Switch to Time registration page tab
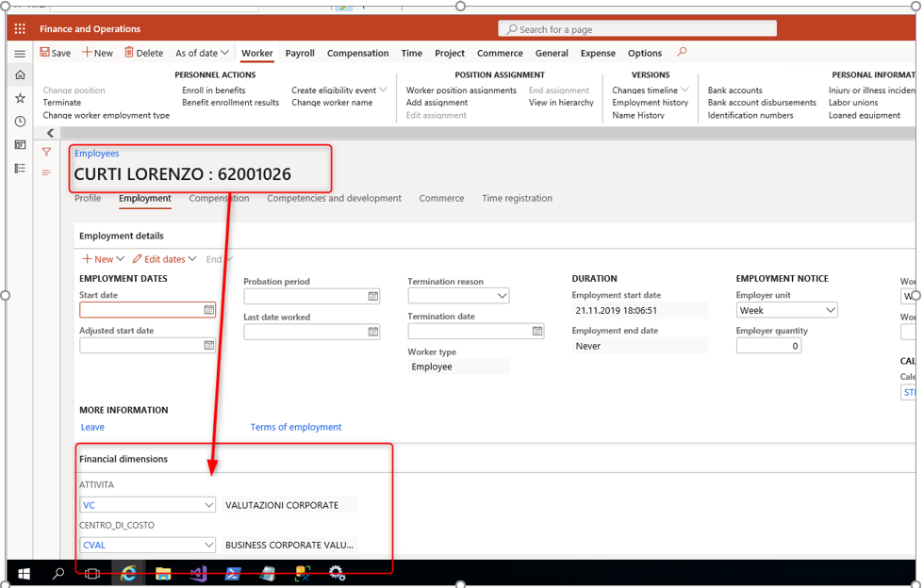 [517, 198]
